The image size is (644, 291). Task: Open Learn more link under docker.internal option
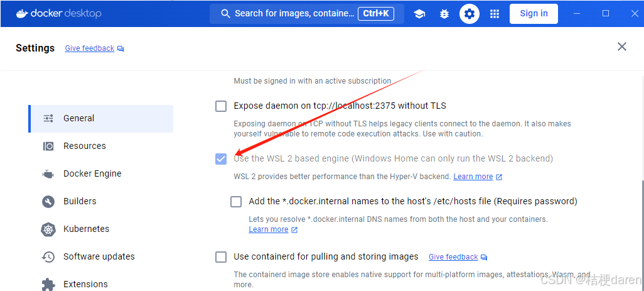(x=269, y=229)
